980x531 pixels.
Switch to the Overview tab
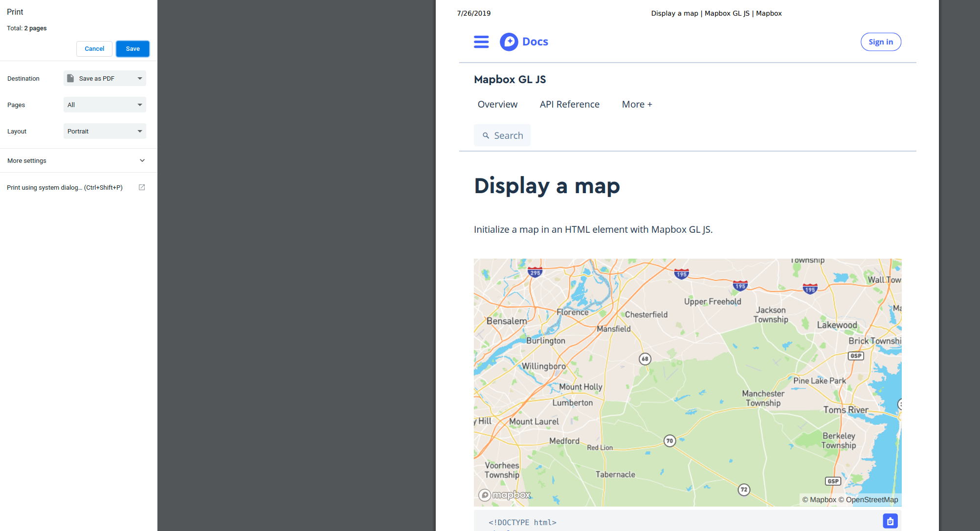point(497,104)
